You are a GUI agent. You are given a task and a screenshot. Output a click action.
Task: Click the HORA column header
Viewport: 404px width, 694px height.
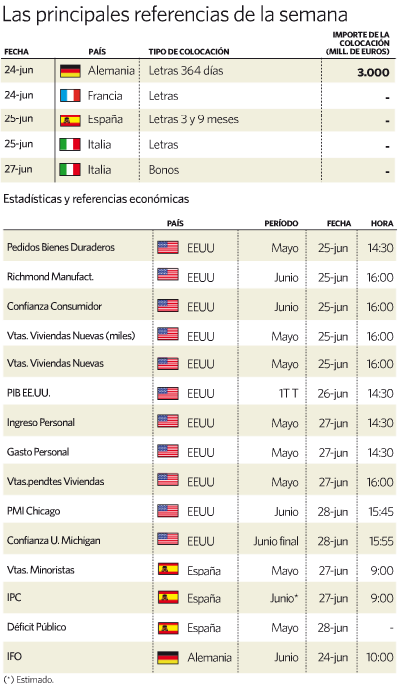point(382,224)
